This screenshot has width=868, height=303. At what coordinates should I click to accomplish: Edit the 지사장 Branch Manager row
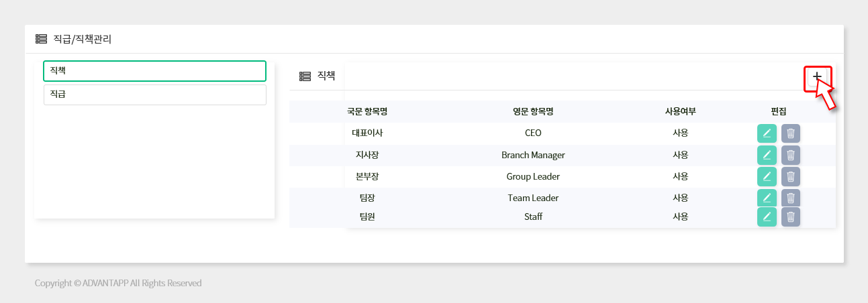tap(767, 155)
